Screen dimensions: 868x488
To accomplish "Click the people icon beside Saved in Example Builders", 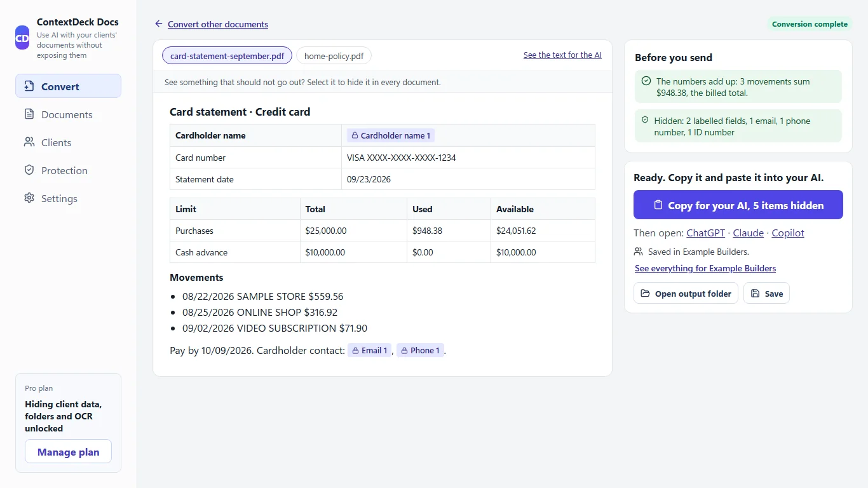I will point(639,252).
